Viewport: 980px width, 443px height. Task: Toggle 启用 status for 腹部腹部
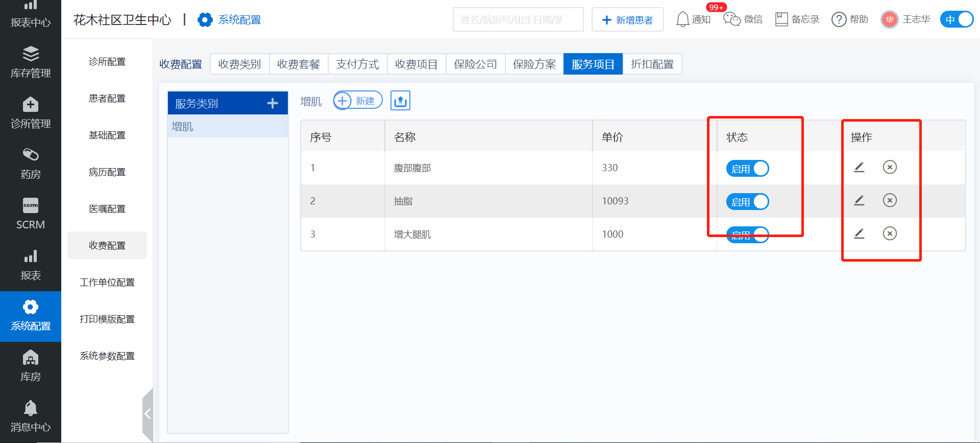tap(747, 169)
